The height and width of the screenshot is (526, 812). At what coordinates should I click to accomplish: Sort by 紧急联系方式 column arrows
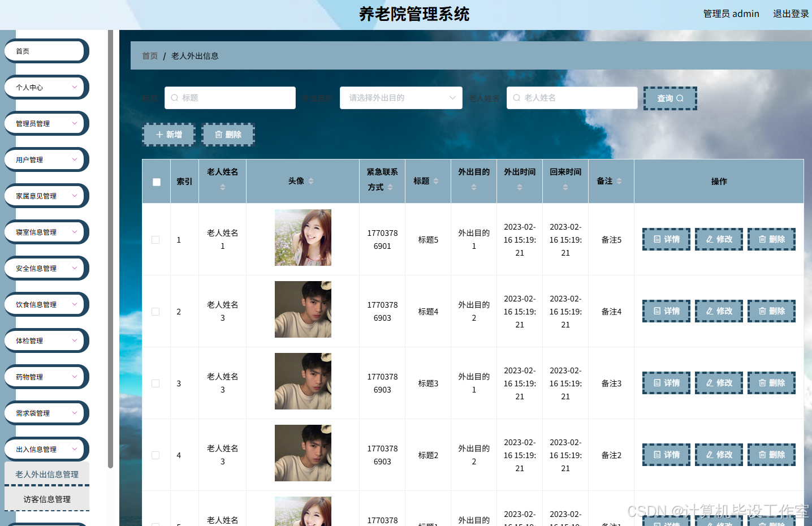click(x=390, y=187)
